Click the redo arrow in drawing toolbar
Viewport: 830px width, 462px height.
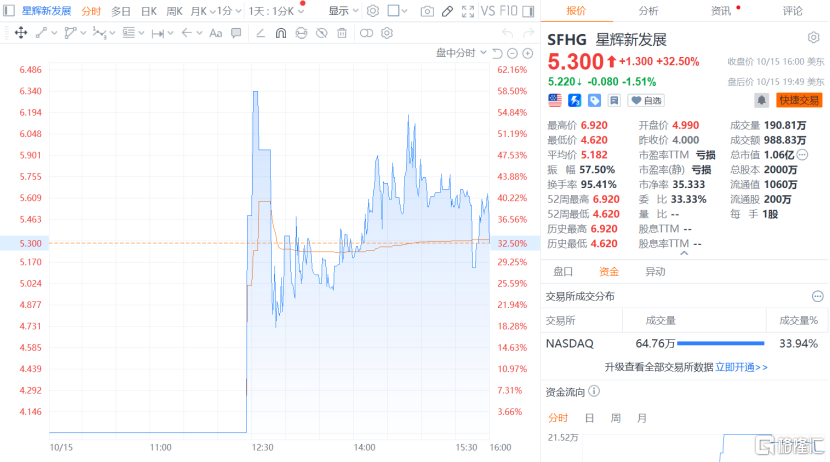[x=528, y=33]
